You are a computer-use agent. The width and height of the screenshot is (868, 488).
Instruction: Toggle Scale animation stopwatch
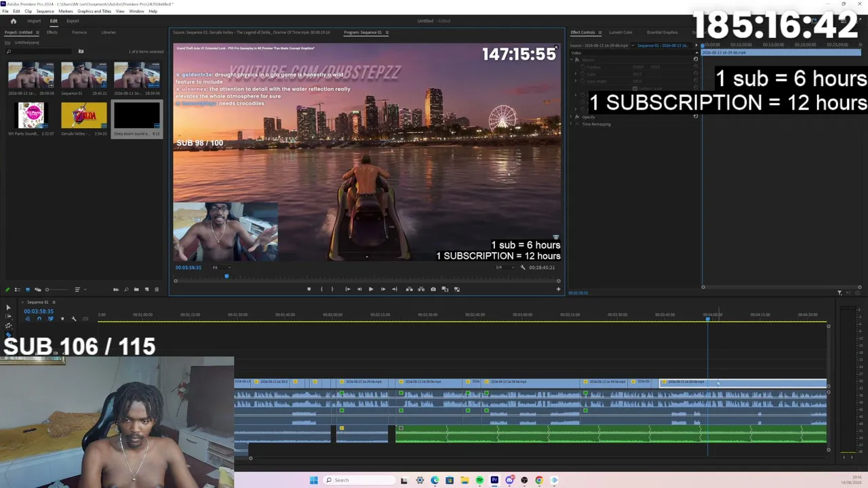click(x=583, y=74)
